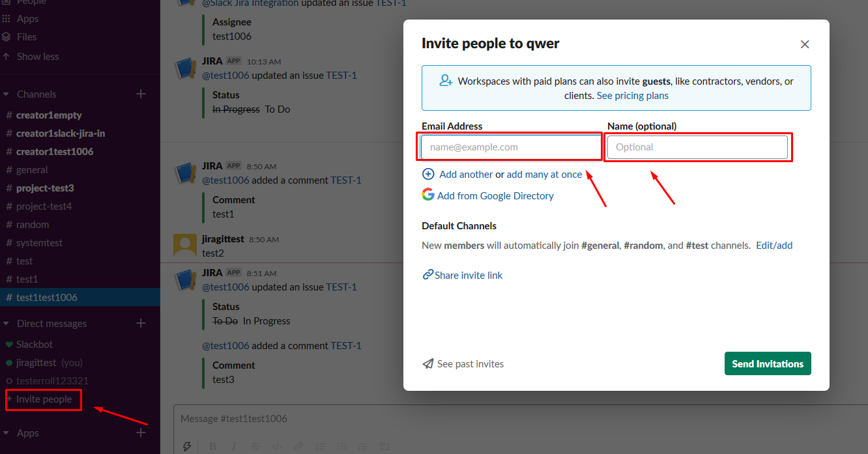Viewport: 868px width, 454px height.
Task: Collapse the Channels section
Action: [7, 94]
